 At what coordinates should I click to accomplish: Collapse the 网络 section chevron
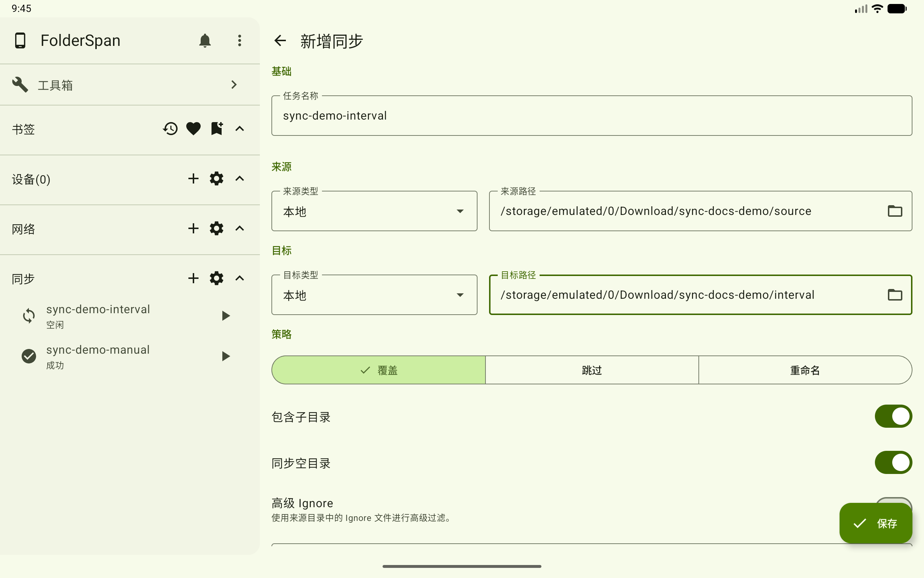(239, 229)
